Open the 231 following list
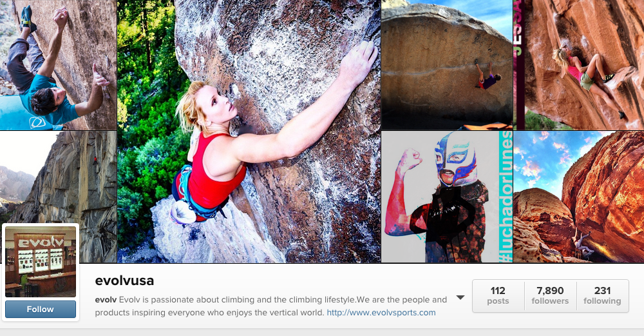The width and height of the screenshot is (644, 336). tap(602, 296)
